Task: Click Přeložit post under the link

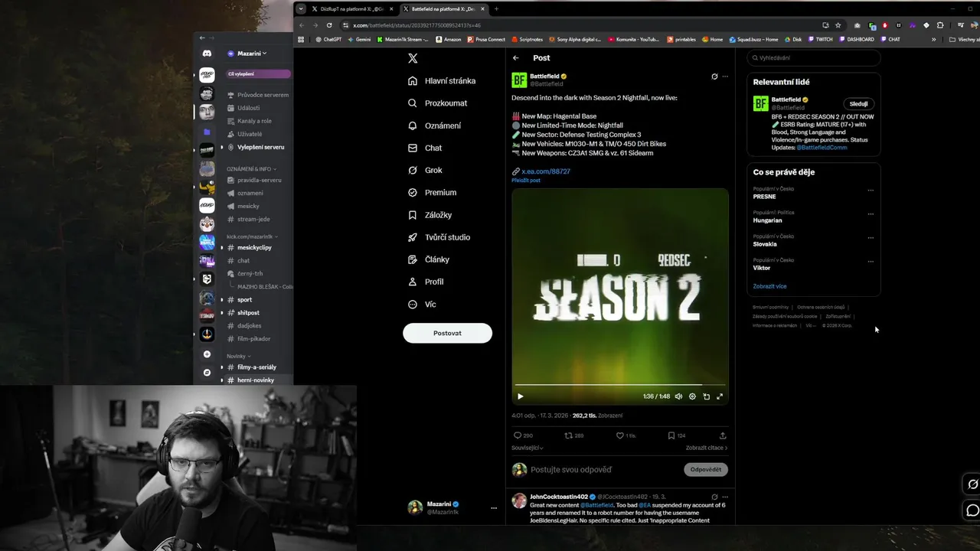Action: tap(526, 180)
